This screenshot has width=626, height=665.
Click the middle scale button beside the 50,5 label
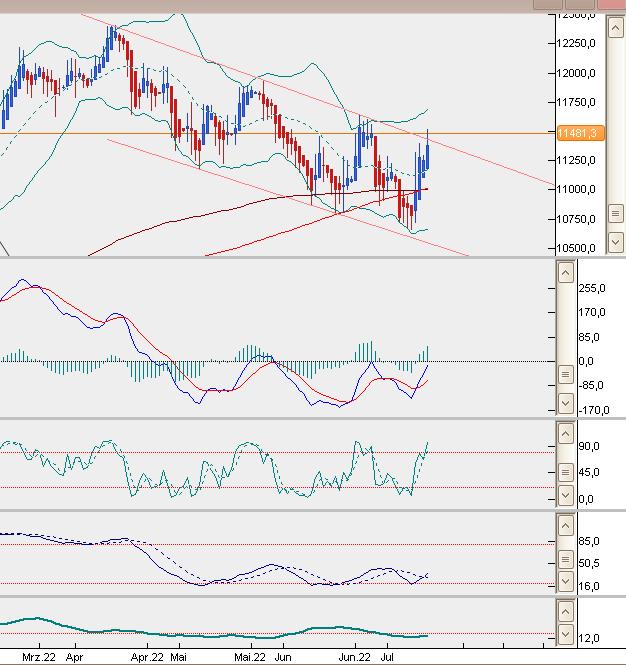(x=565, y=559)
